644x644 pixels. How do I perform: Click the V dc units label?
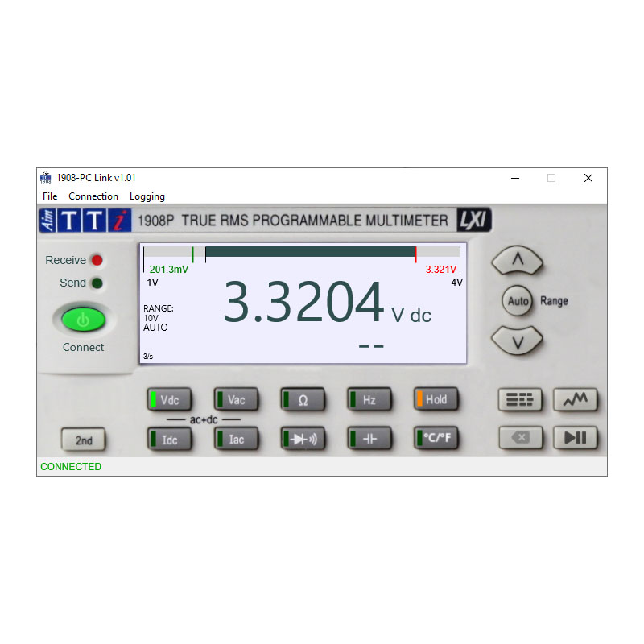click(x=411, y=316)
